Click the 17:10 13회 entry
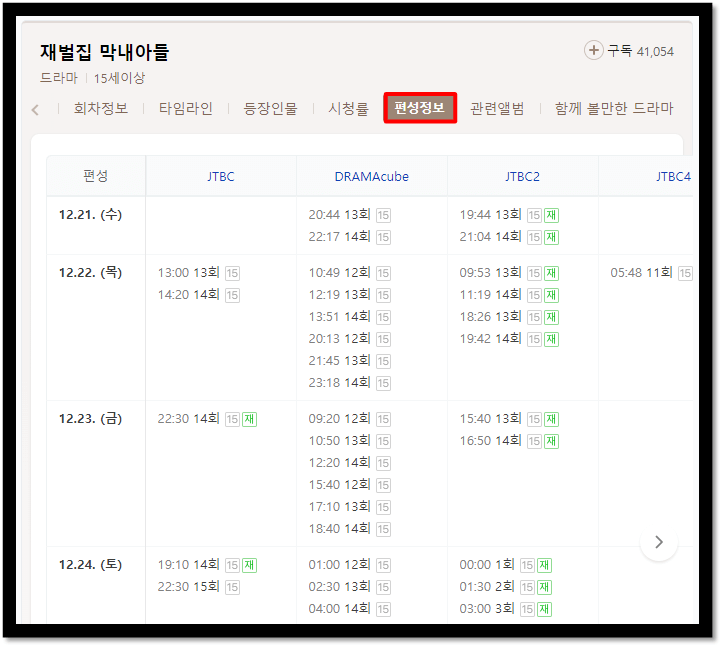Image resolution: width=722 pixels, height=647 pixels. click(x=349, y=507)
